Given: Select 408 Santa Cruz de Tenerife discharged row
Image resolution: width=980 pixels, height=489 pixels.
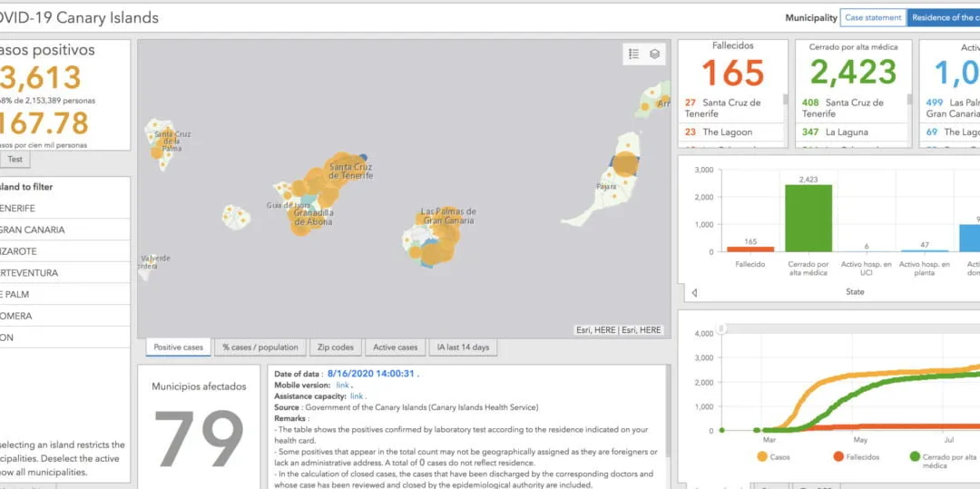Looking at the screenshot, I should pyautogui.click(x=850, y=108).
